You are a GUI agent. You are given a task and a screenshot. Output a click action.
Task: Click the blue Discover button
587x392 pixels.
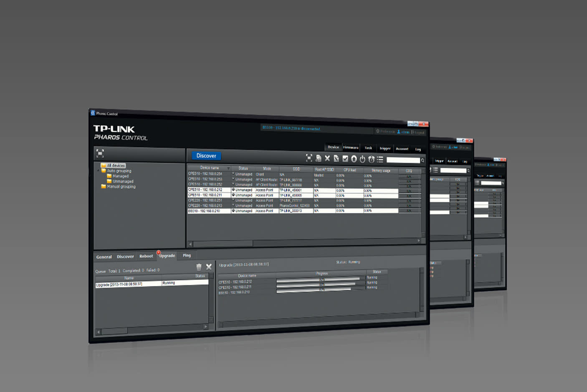click(206, 156)
